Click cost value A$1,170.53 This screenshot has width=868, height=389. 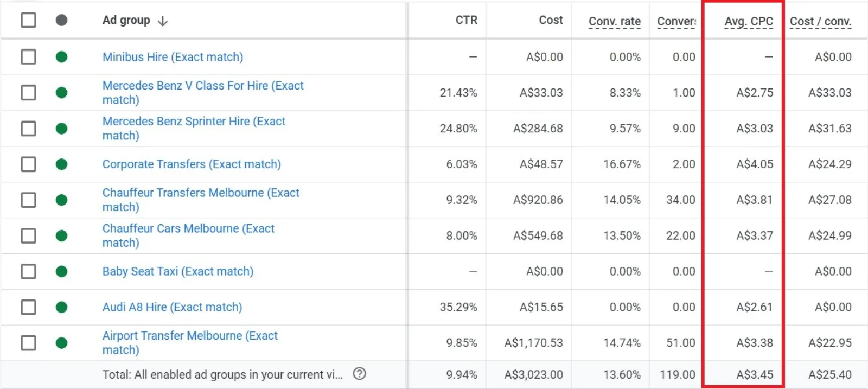pos(533,343)
